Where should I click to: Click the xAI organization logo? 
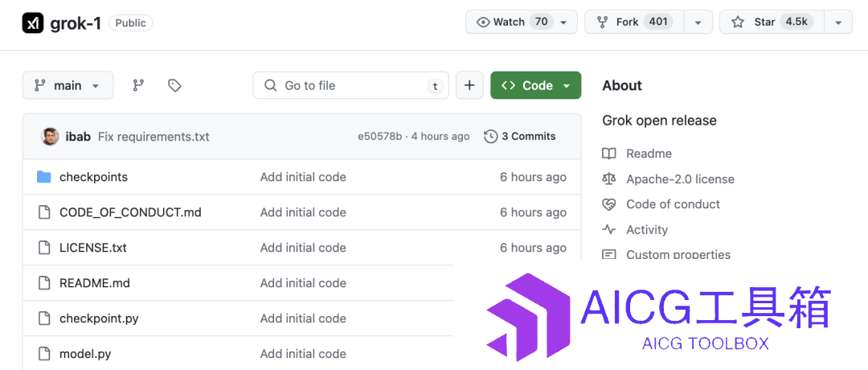pyautogui.click(x=33, y=23)
